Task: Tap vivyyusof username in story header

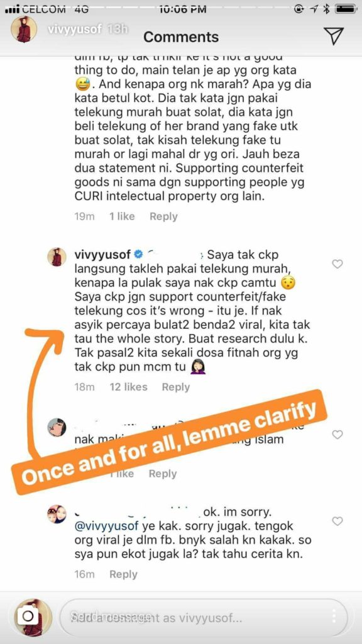Action: (x=74, y=31)
